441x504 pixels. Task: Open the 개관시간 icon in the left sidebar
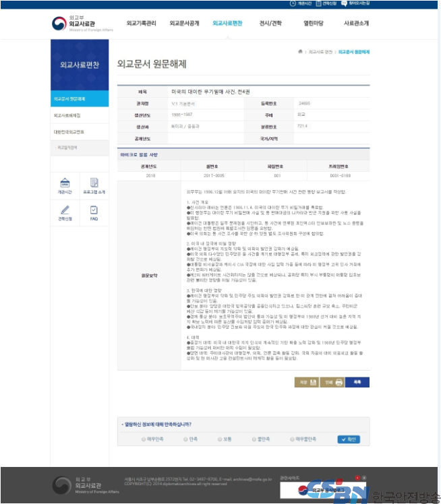[65, 186]
